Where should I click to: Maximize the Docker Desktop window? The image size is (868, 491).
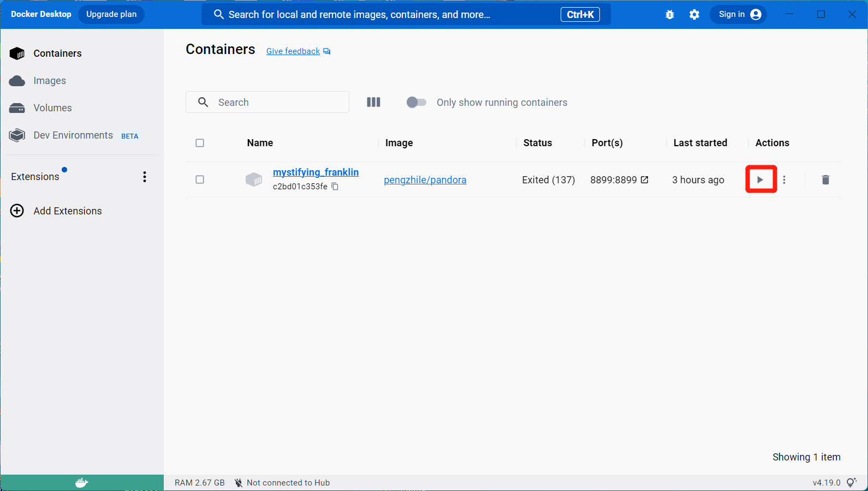(821, 14)
